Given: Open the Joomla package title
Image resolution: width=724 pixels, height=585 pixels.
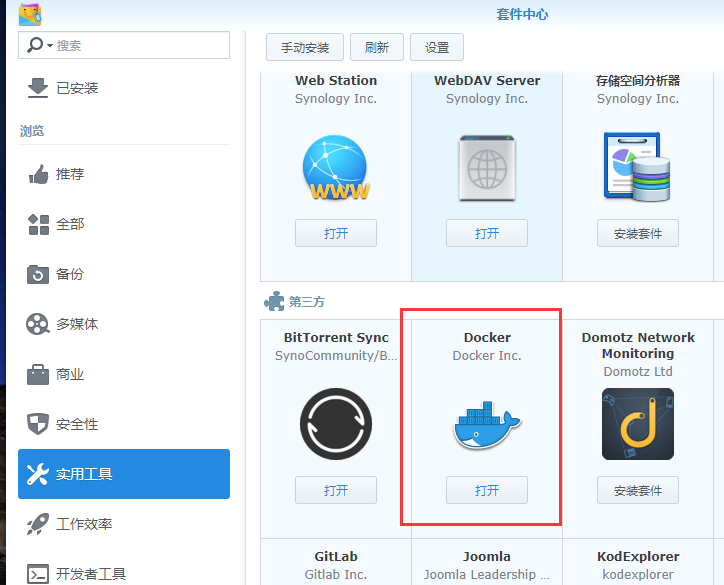Looking at the screenshot, I should [487, 556].
